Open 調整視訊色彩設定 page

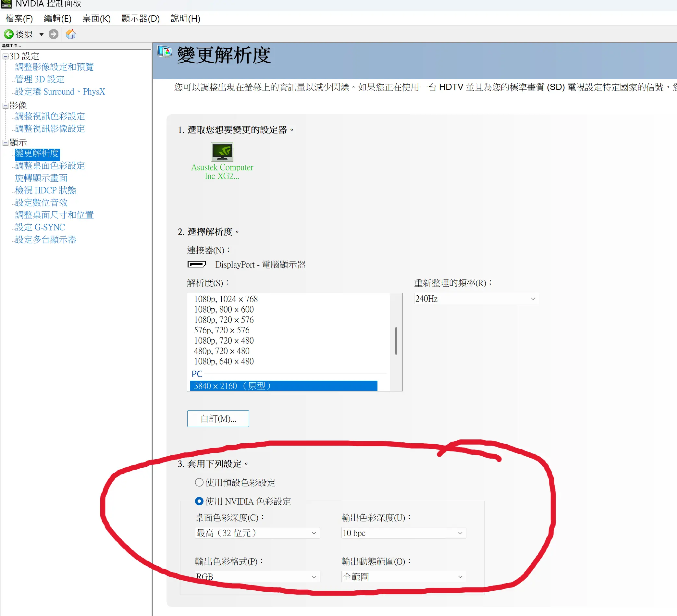click(50, 116)
